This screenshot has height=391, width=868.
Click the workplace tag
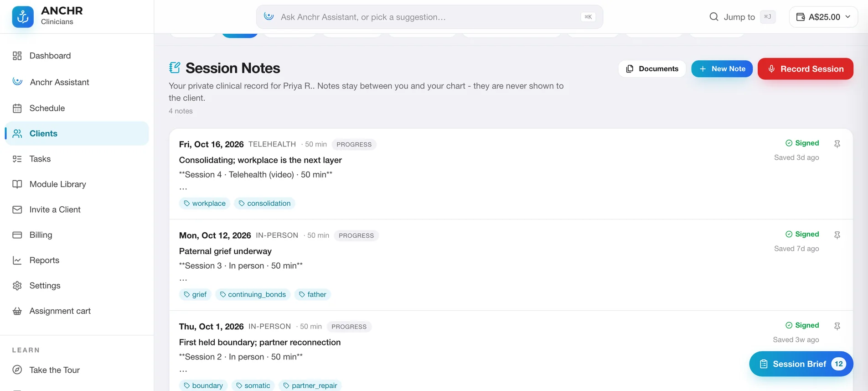coord(204,203)
